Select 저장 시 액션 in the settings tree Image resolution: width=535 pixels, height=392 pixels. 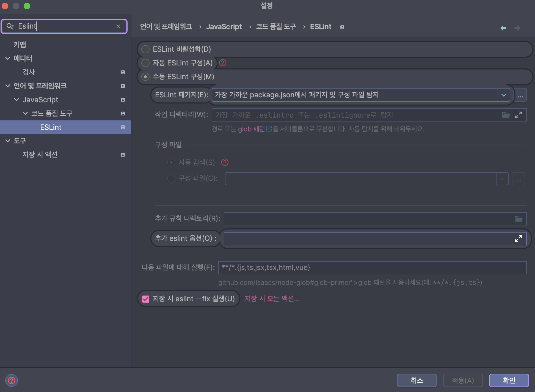[40, 154]
